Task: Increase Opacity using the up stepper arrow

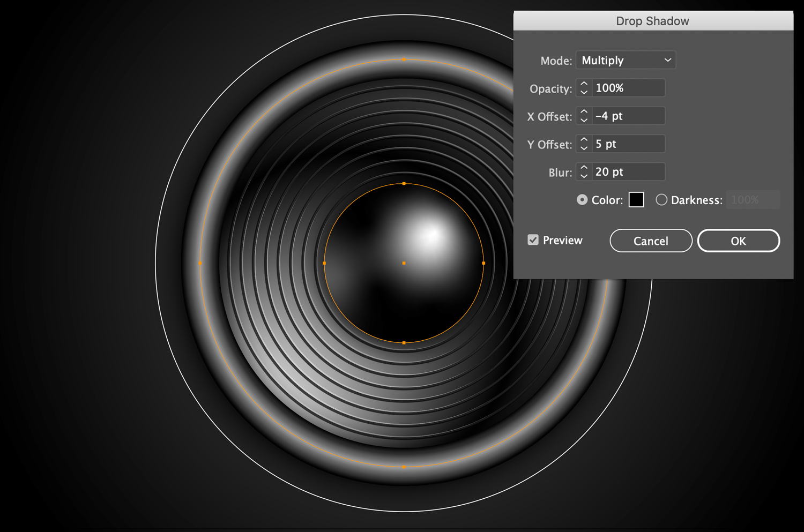Action: click(584, 85)
